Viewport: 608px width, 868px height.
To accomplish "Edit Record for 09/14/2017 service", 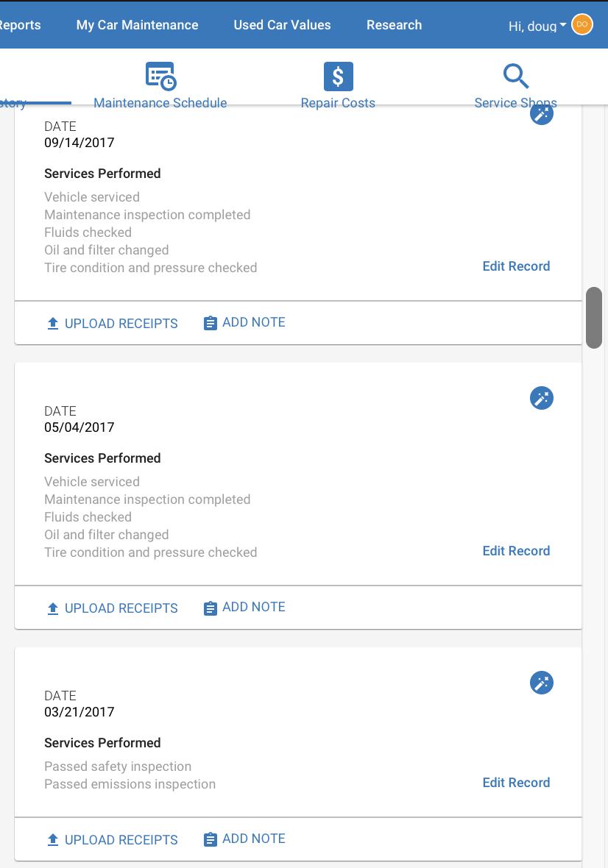I will point(516,266).
